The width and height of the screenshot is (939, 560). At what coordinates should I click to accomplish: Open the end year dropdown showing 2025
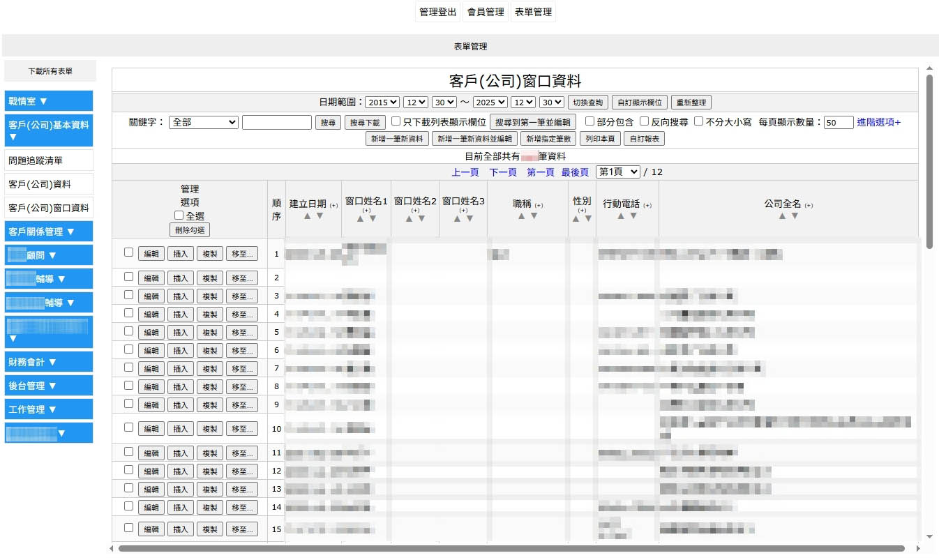click(490, 102)
